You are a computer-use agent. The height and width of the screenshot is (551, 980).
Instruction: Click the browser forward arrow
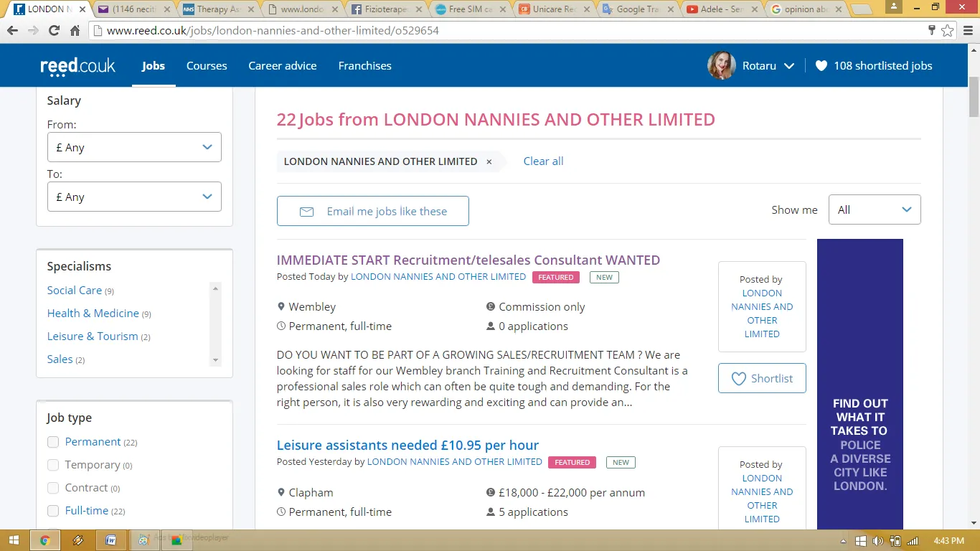pos(33,31)
